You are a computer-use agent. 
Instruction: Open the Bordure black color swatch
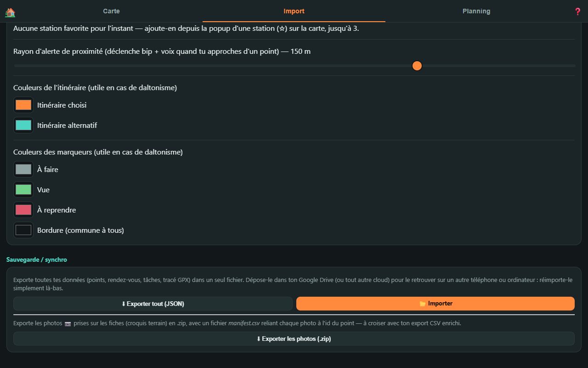point(23,230)
